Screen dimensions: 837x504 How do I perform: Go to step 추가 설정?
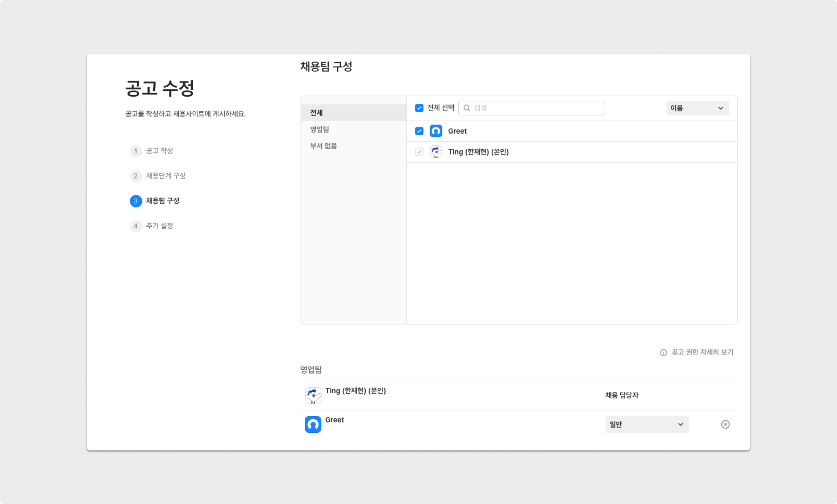[159, 226]
